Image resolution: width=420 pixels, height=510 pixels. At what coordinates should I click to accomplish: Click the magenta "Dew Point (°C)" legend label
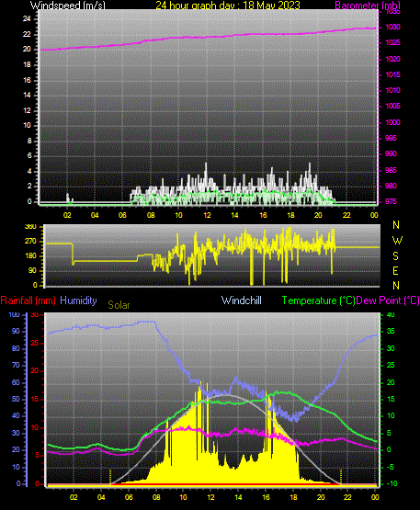point(388,300)
